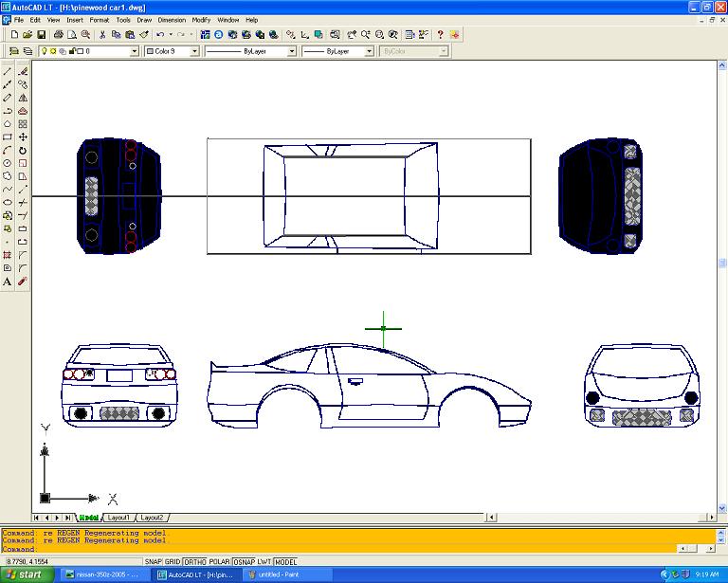Switch to the Layout1 tab
This screenshot has height=583, width=728.
click(x=118, y=517)
